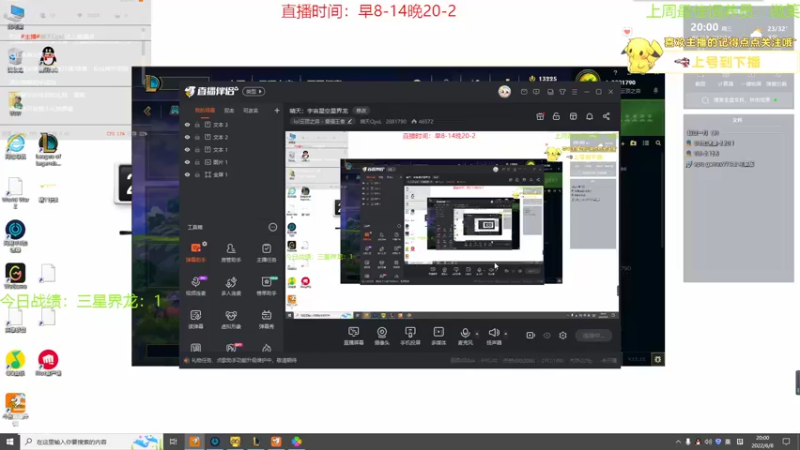Click the Windows Start button

click(x=10, y=441)
